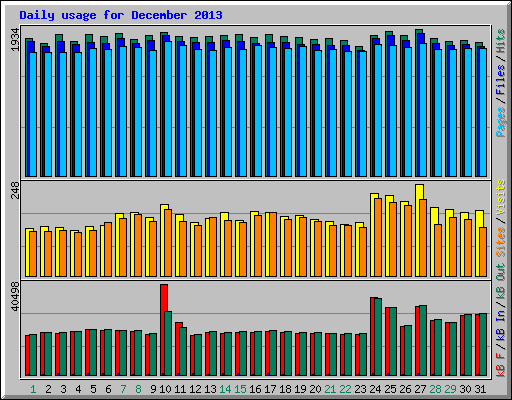The width and height of the screenshot is (512, 400).
Task: Select green day label 29 on the x-axis
Action: [x=450, y=389]
